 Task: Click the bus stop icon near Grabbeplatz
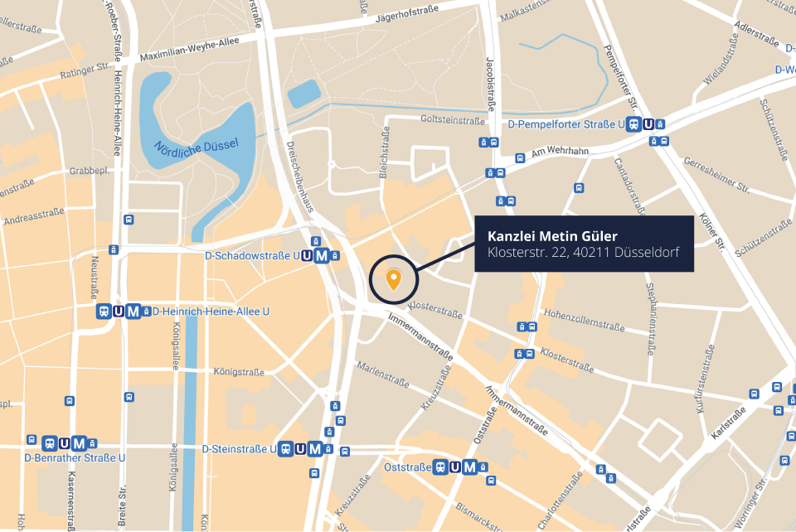[129, 220]
